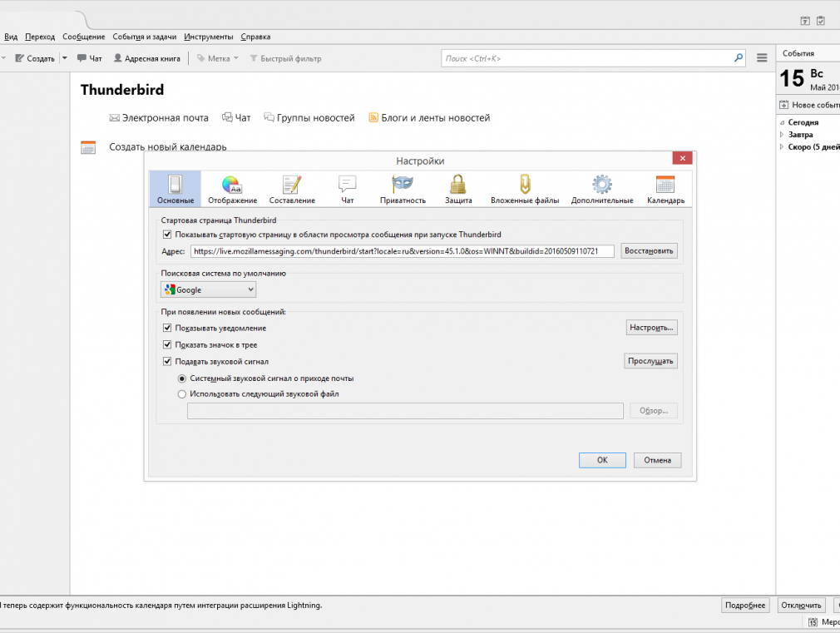Select the Чат tab in settings
840x633 pixels.
point(347,189)
